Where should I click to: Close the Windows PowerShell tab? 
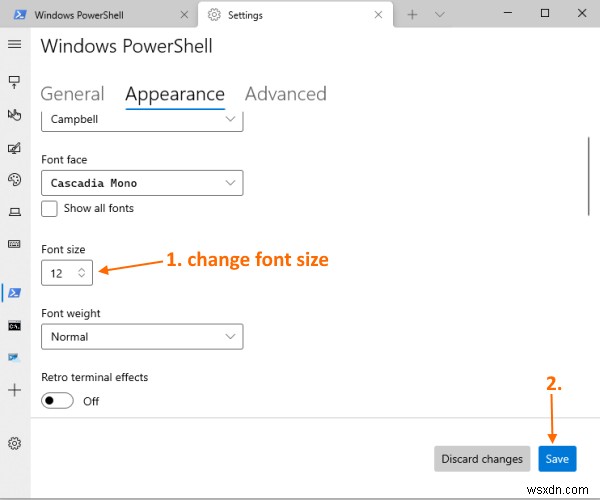point(184,15)
